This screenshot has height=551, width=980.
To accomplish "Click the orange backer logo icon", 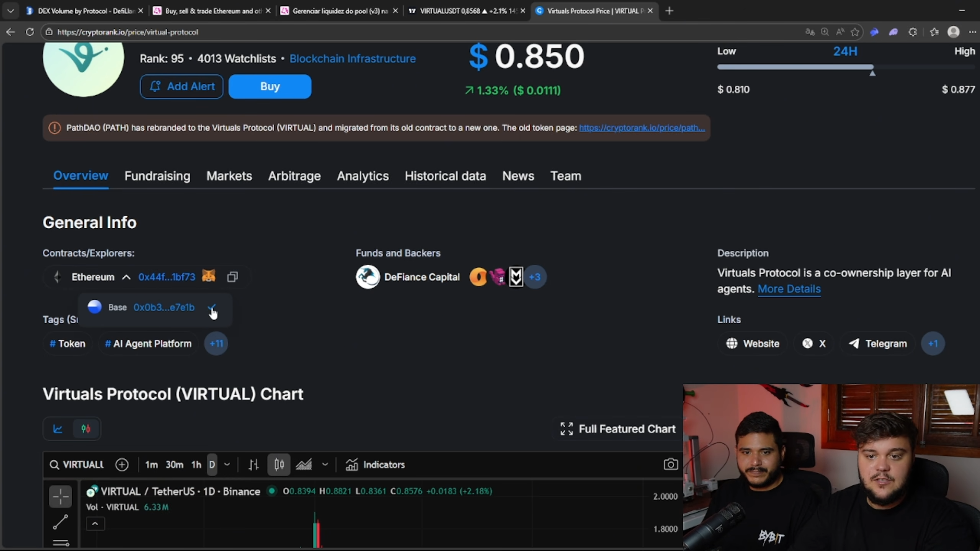I will (x=478, y=277).
